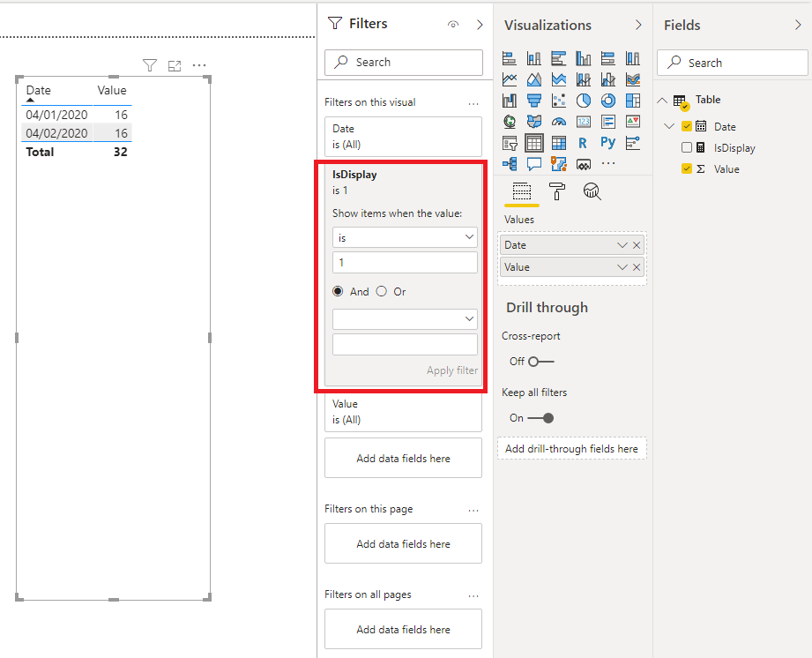Pick the waterfall chart visual
This screenshot has width=812, height=658.
(x=509, y=100)
